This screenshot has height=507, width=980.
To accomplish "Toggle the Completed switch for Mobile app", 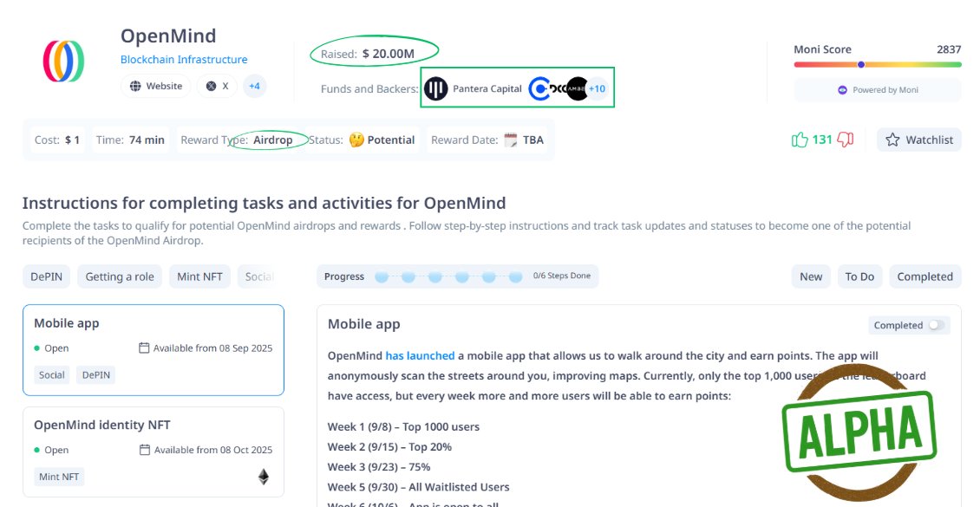I will pyautogui.click(x=934, y=325).
